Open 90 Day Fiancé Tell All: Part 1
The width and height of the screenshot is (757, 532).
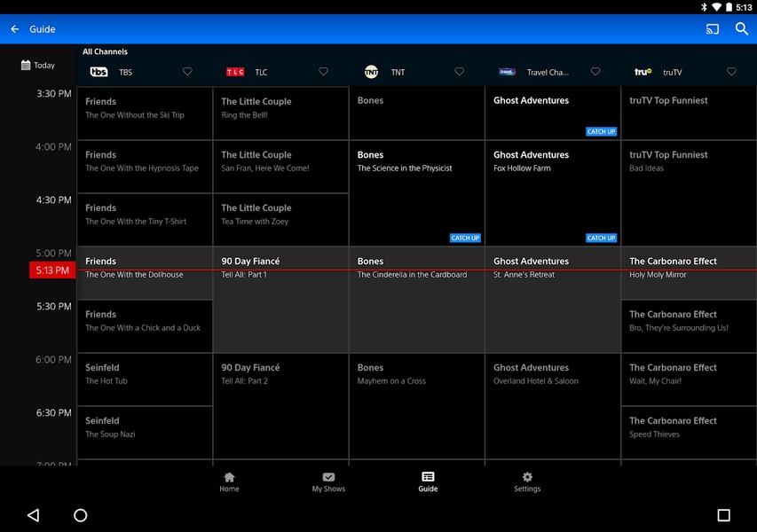(280, 300)
